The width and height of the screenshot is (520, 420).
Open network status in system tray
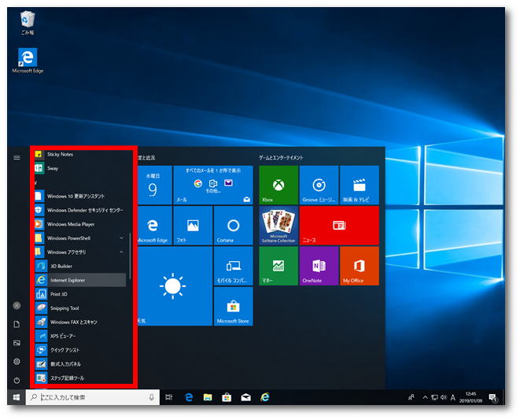point(434,397)
